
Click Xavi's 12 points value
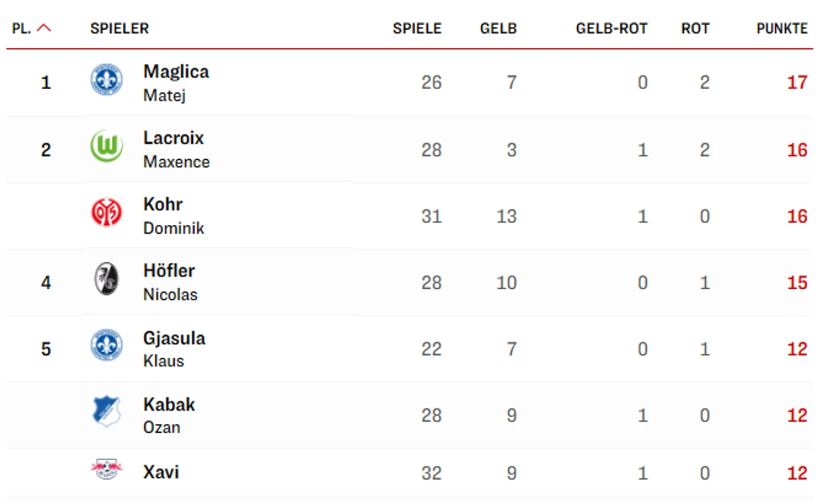(797, 473)
